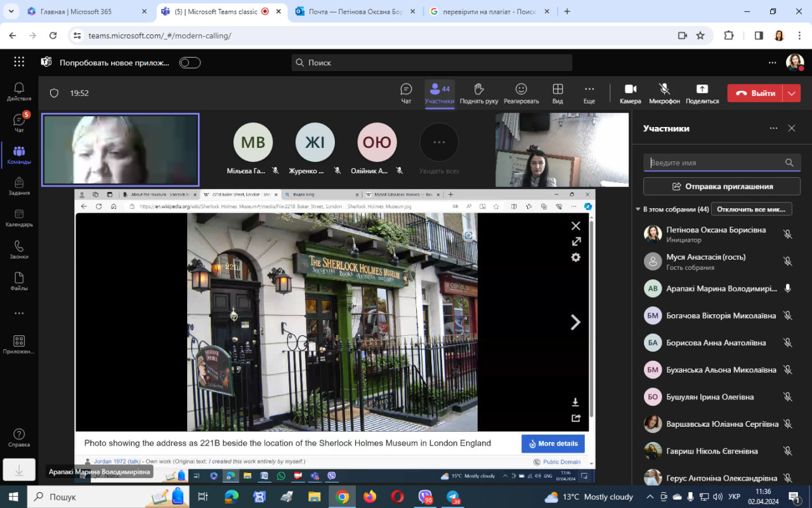Collapse the 'In this meeting (44)' list
This screenshot has height=508, width=812.
coord(638,209)
